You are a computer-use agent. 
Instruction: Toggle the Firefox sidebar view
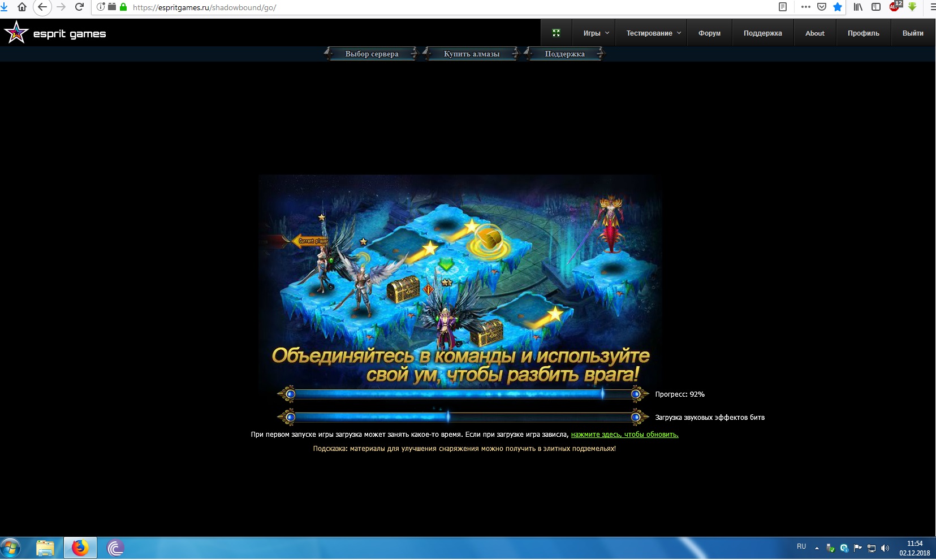[876, 7]
